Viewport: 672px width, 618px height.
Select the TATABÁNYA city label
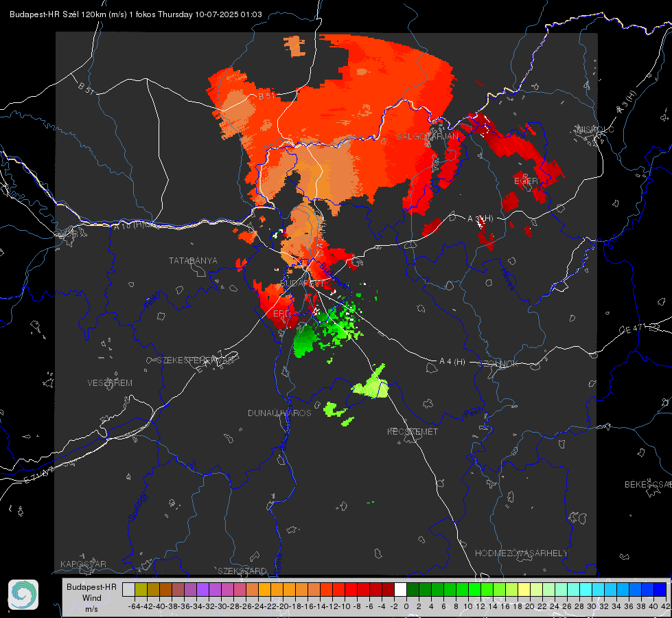193,261
